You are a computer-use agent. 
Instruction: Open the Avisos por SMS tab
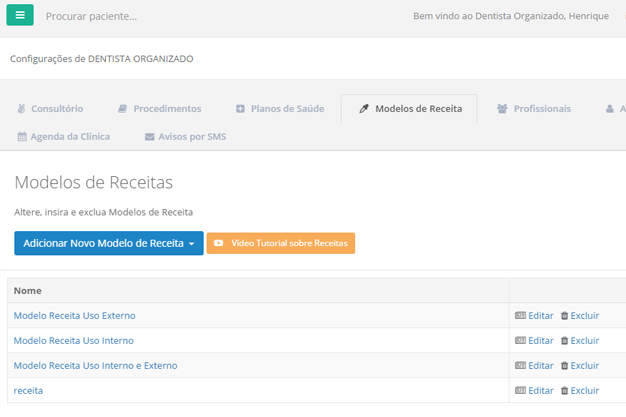coord(186,136)
